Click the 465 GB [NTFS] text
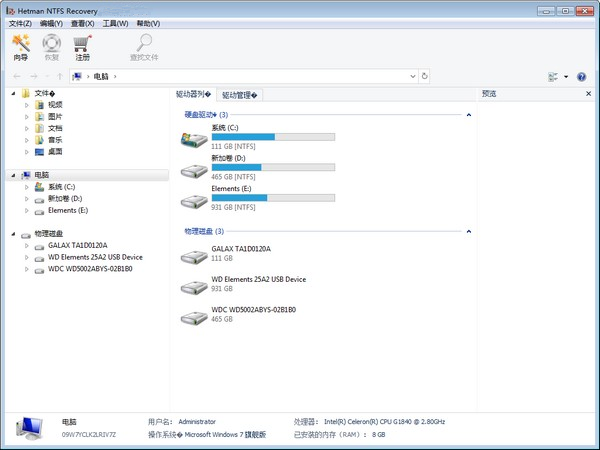Viewport: 600px width, 450px height. click(233, 177)
